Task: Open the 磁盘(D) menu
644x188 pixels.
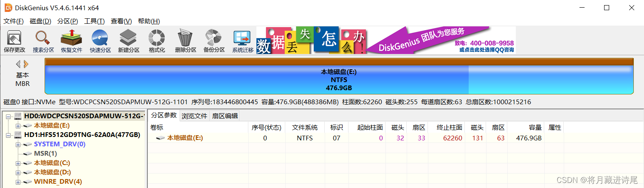Action: point(41,21)
